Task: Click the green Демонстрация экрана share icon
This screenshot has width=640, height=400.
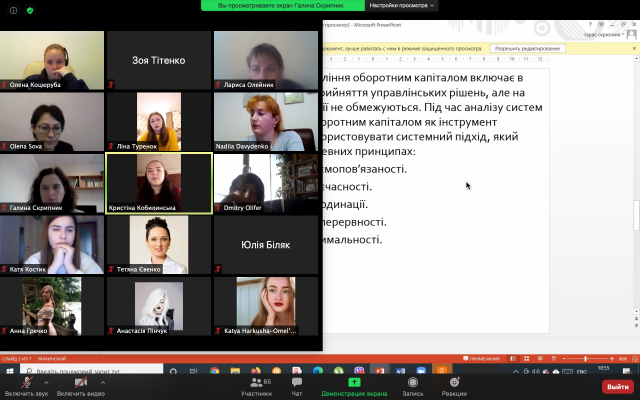Action: point(354,382)
